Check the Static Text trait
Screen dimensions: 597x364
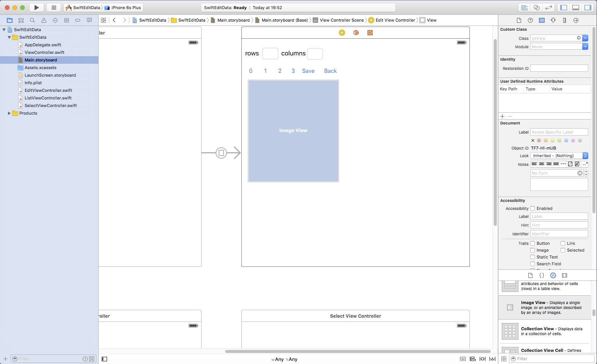(532, 257)
